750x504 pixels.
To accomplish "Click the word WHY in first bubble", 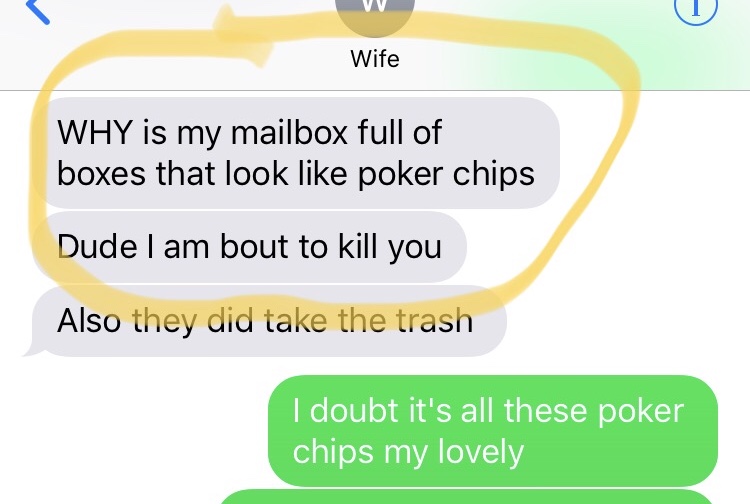I will [95, 132].
